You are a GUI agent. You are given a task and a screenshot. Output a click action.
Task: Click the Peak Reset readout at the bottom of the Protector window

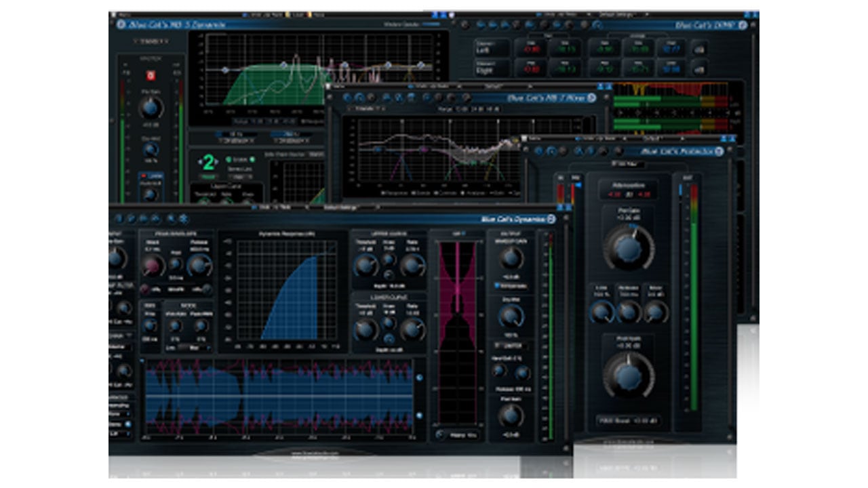[628, 421]
